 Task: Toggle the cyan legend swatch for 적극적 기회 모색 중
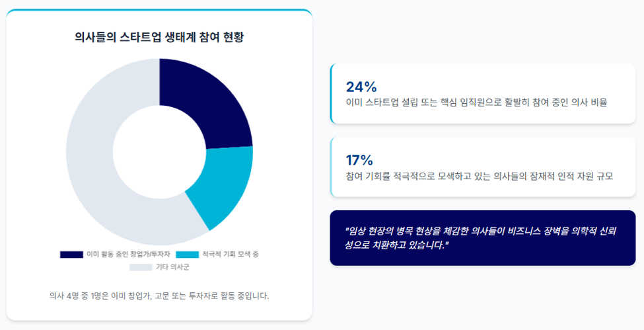click(x=188, y=255)
